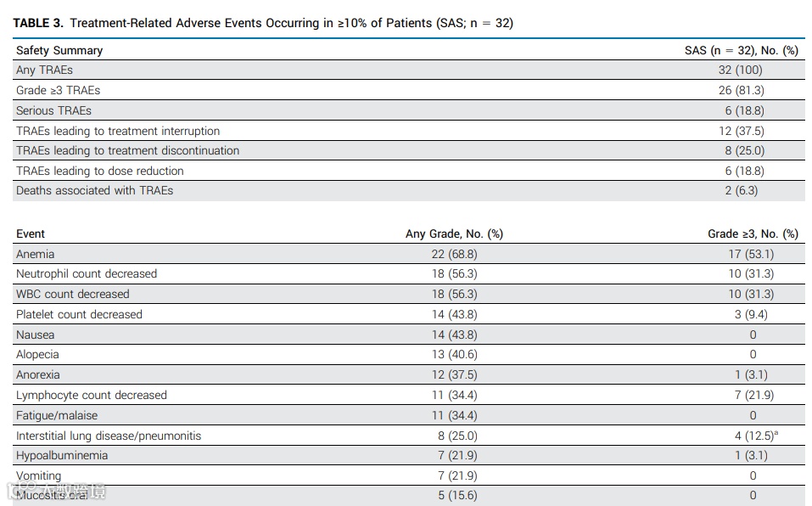The height and width of the screenshot is (506, 812).
Task: Click the Deaths associated with TRAEs row
Action: pyautogui.click(x=409, y=190)
